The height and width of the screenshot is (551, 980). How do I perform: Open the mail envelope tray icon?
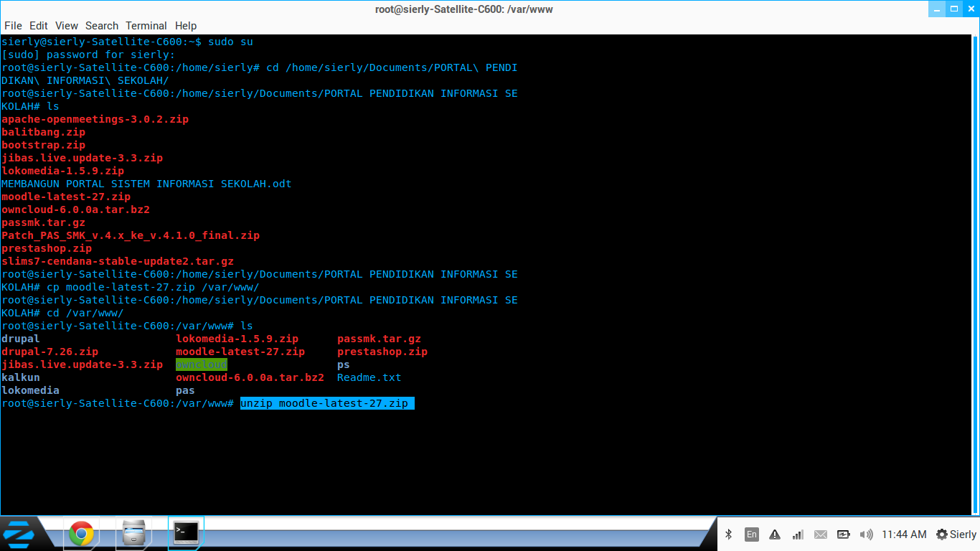821,534
